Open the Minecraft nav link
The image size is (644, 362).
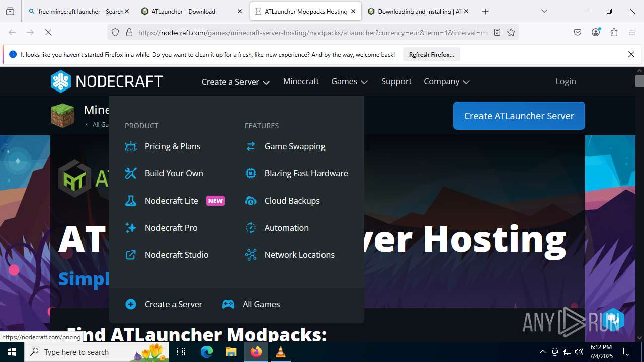301,81
